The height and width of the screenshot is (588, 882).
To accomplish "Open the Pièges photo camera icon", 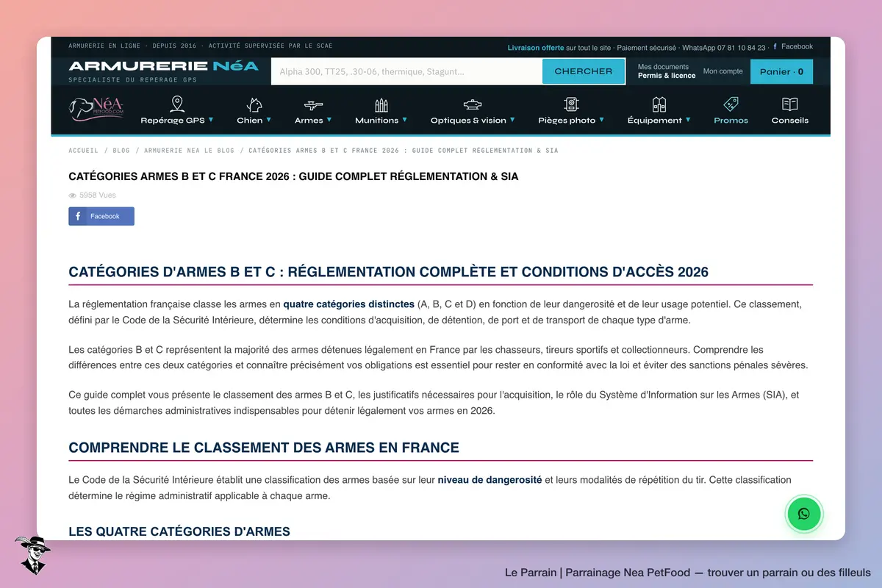I will (571, 104).
